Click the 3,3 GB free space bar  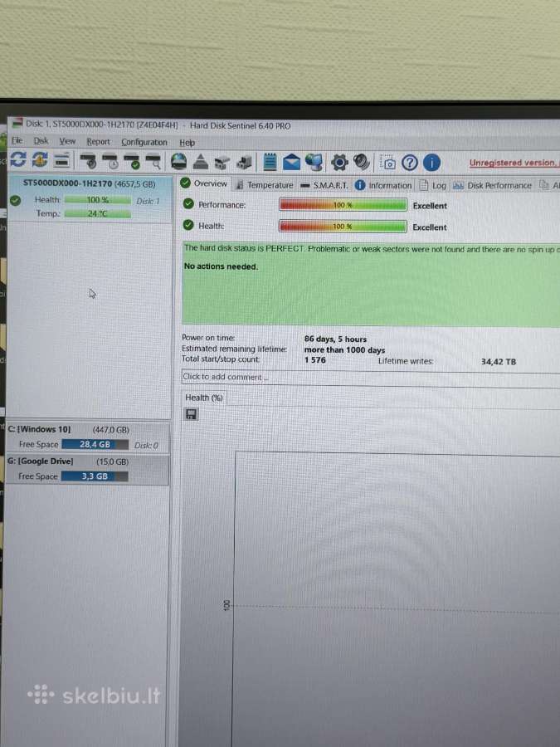tap(95, 476)
